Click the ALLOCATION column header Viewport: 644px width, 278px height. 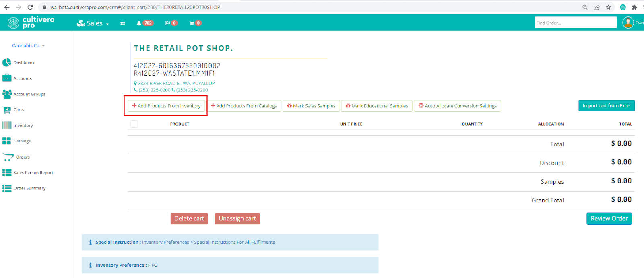coord(551,124)
